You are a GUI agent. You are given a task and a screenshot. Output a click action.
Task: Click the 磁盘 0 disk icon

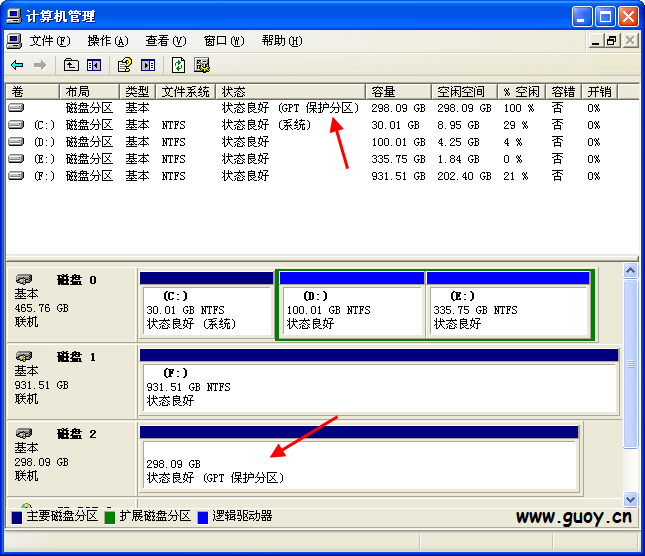point(24,280)
